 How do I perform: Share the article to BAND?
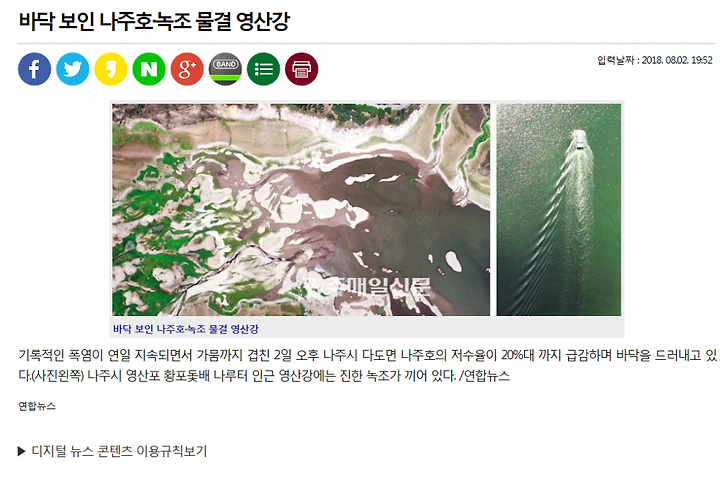coord(225,69)
